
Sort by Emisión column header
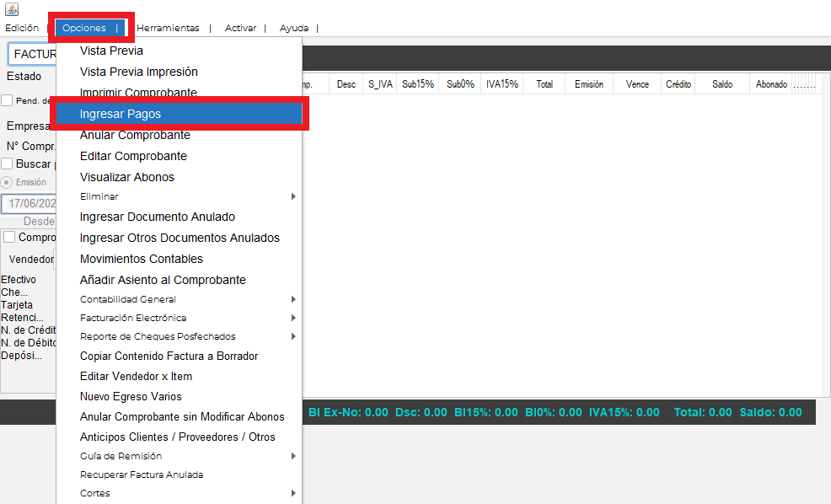[x=589, y=84]
